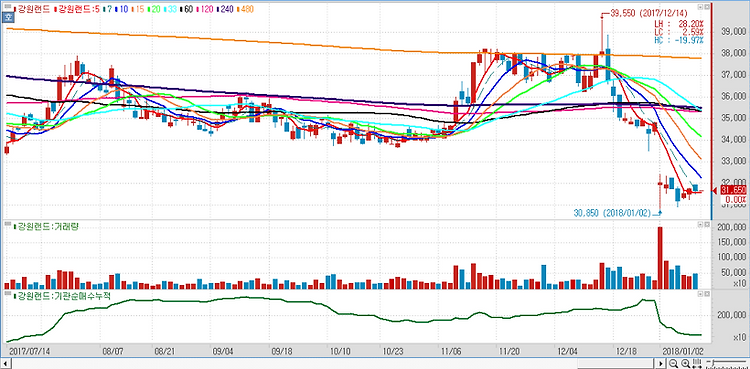Image resolution: width=750 pixels, height=369 pixels.
Task: Click the 11/06 date label
Action: click(x=451, y=351)
